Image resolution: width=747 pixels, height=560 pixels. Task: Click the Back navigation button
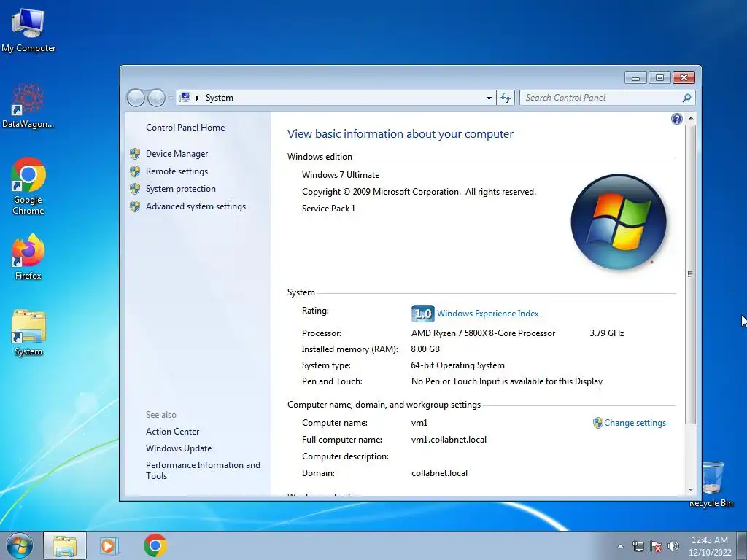136,98
